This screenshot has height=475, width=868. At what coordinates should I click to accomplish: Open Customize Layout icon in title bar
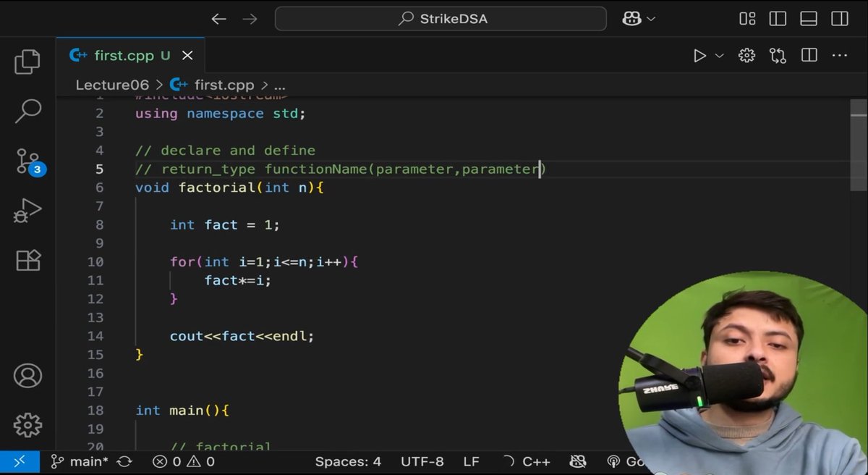[747, 19]
